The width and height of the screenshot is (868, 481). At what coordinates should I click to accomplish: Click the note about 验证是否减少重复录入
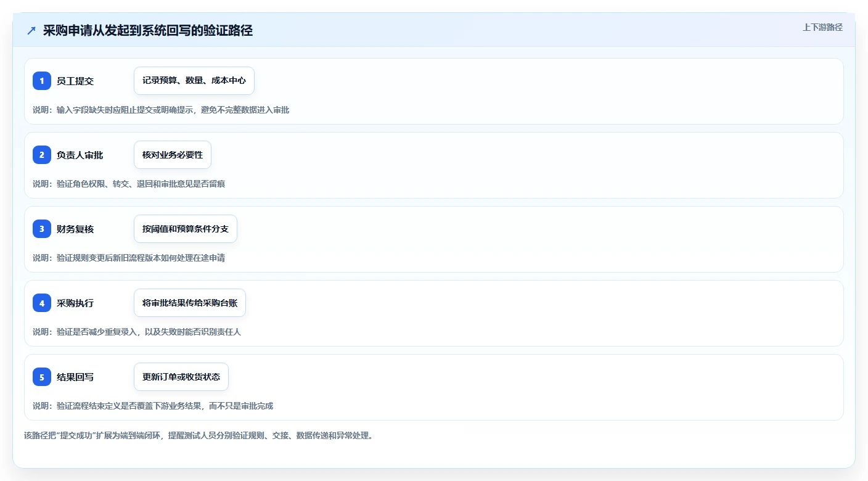coord(137,332)
